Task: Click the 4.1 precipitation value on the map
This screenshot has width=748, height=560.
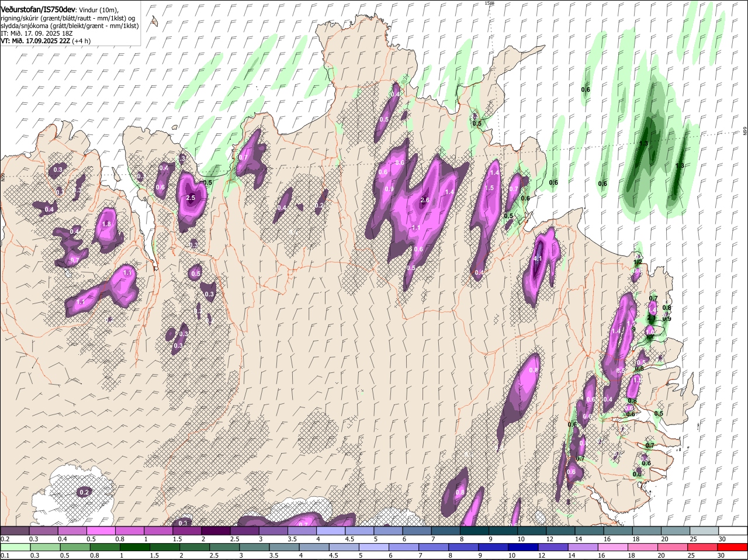Action: (538, 259)
